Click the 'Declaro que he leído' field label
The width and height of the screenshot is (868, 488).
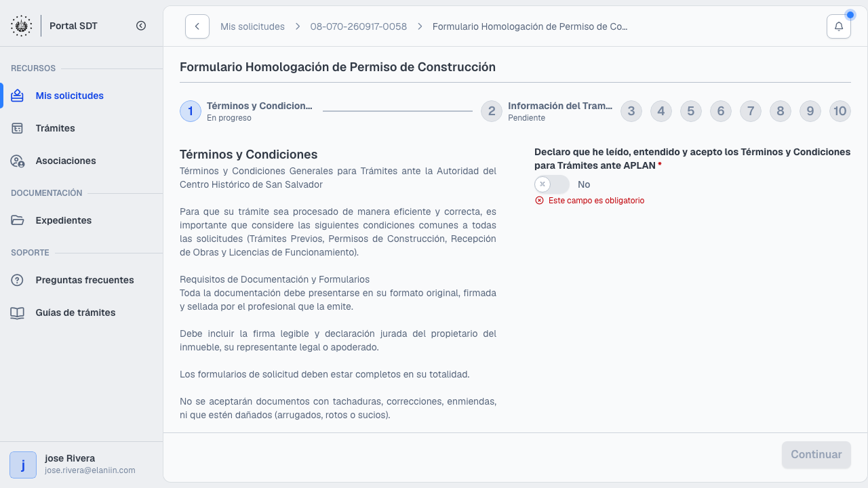[x=692, y=159]
